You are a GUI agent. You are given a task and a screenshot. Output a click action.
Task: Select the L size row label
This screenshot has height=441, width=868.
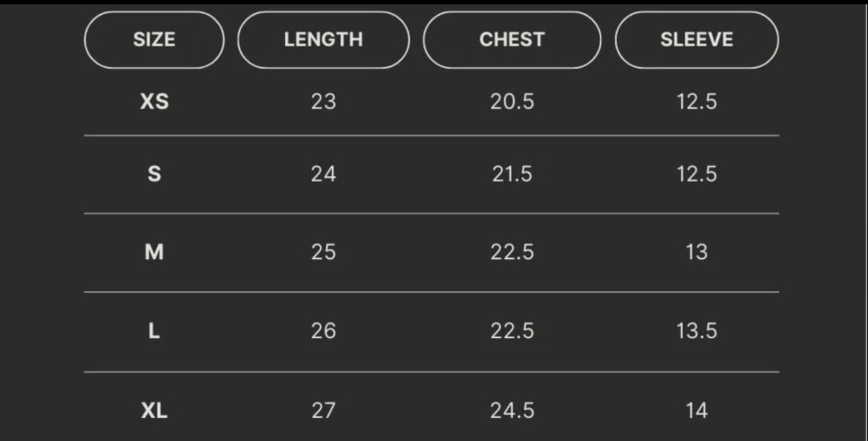tap(154, 331)
